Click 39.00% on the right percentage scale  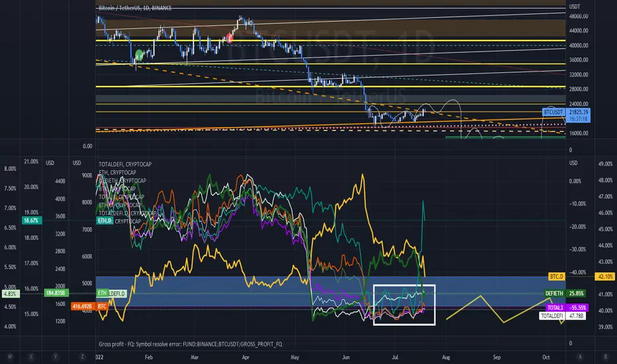605,327
